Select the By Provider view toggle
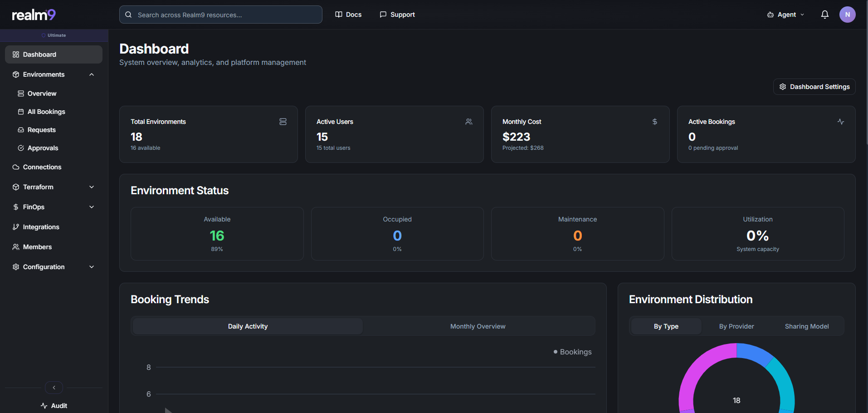868x413 pixels. pyautogui.click(x=736, y=326)
